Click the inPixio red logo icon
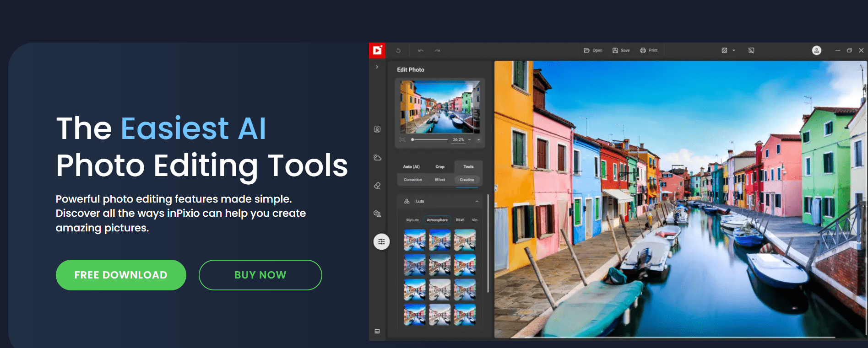 coord(377,50)
